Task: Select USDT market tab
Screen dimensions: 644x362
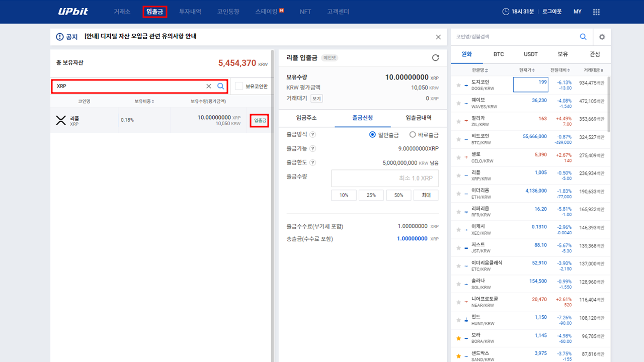Action: point(531,54)
